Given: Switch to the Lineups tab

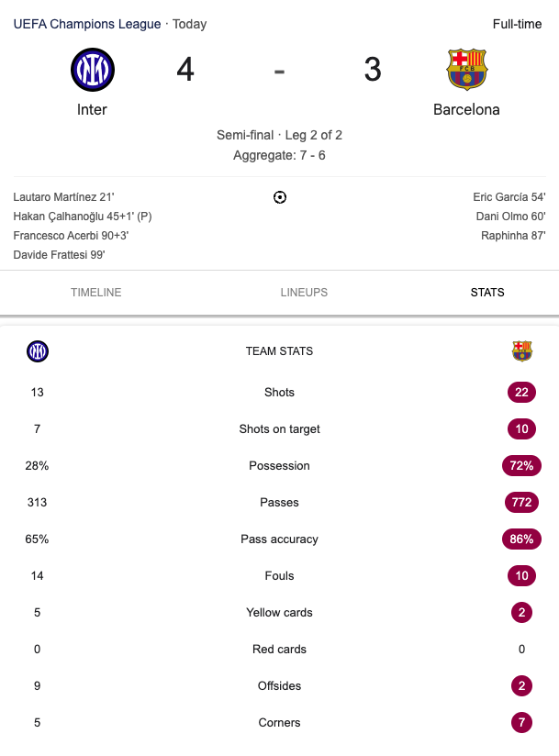Looking at the screenshot, I should point(304,292).
